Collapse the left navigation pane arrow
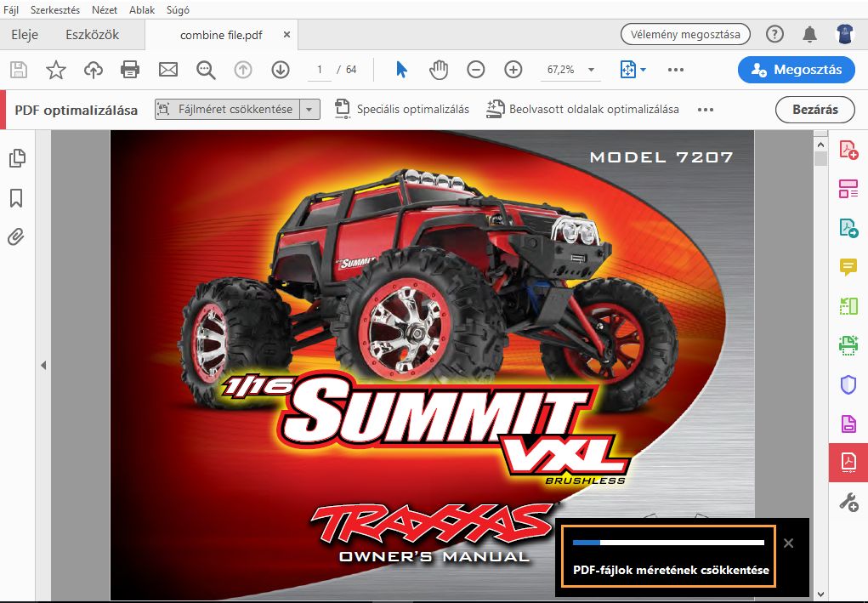Screen dimensions: 868x603 (43, 366)
